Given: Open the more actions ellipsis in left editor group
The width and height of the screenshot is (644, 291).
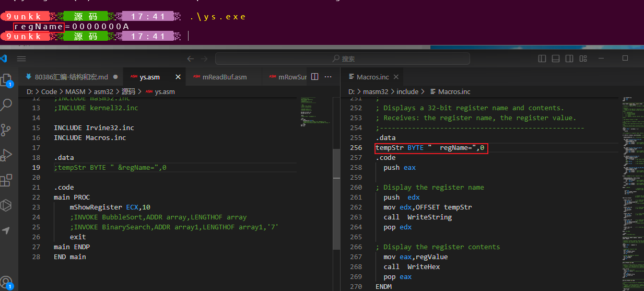Looking at the screenshot, I should tap(329, 77).
